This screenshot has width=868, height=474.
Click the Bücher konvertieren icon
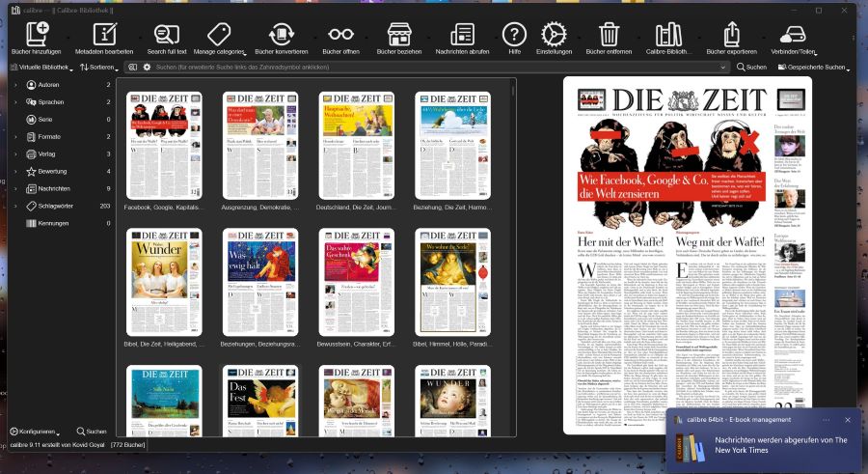282,35
